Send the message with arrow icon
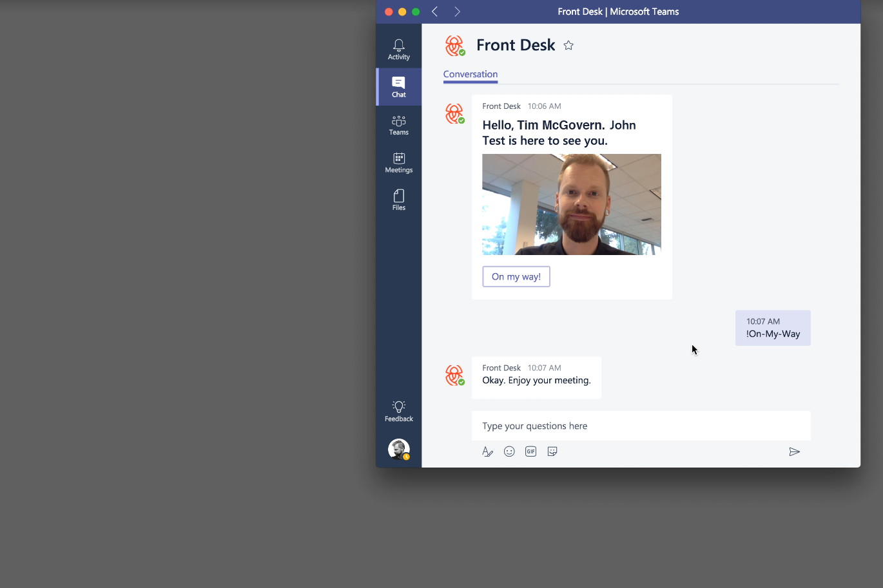Viewport: 883px width, 588px height. point(794,451)
